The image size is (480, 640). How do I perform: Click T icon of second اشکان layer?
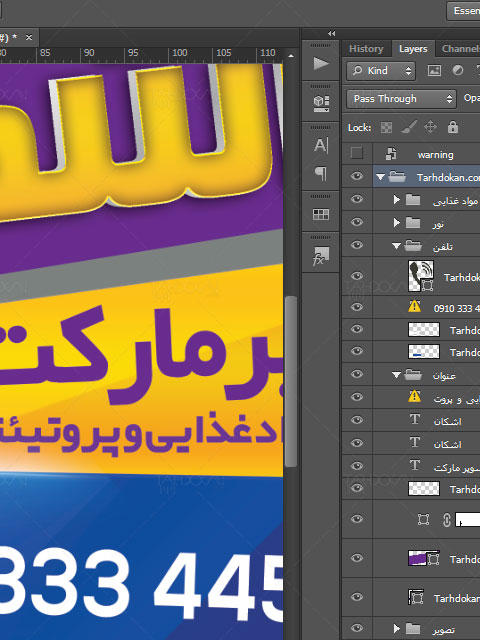click(415, 442)
